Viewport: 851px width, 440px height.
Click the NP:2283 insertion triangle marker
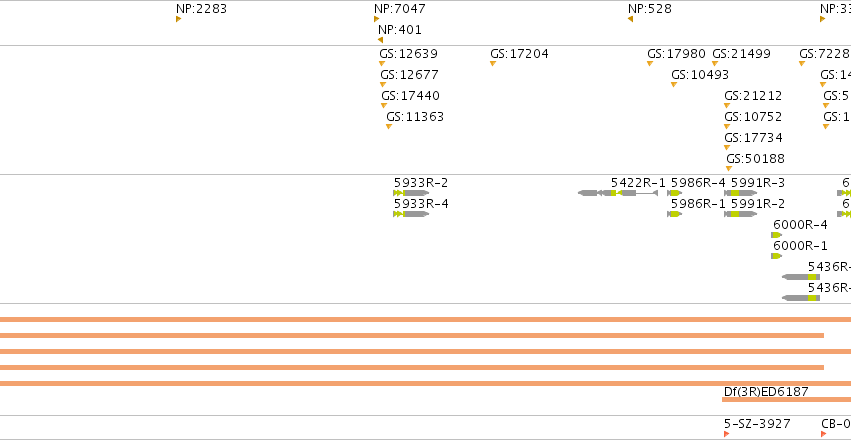pyautogui.click(x=179, y=20)
